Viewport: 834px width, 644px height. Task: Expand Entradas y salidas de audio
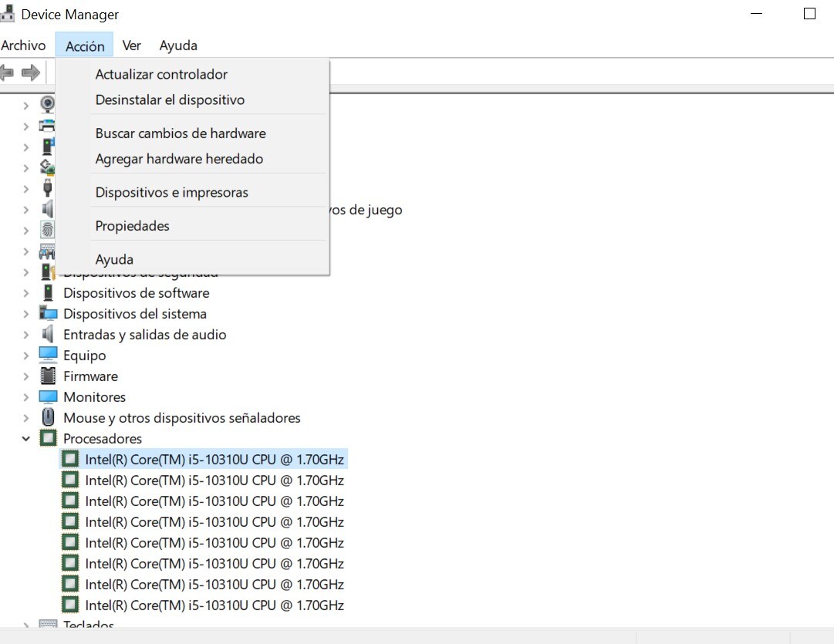click(25, 335)
